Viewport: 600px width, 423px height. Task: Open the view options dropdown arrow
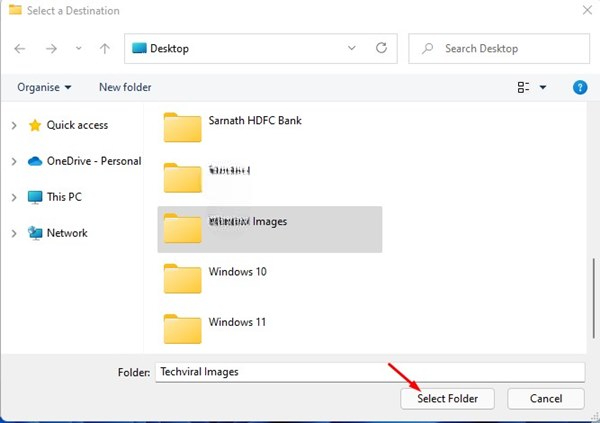tap(543, 87)
